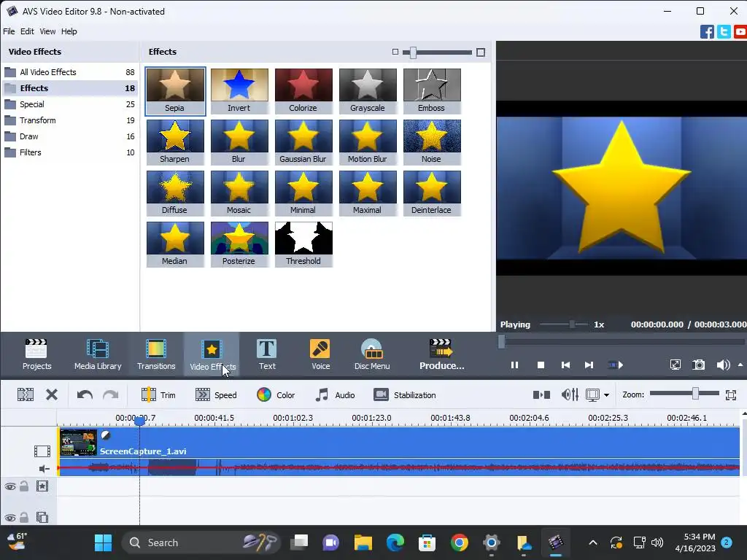Open AVS Facebook page icon

pos(707,32)
